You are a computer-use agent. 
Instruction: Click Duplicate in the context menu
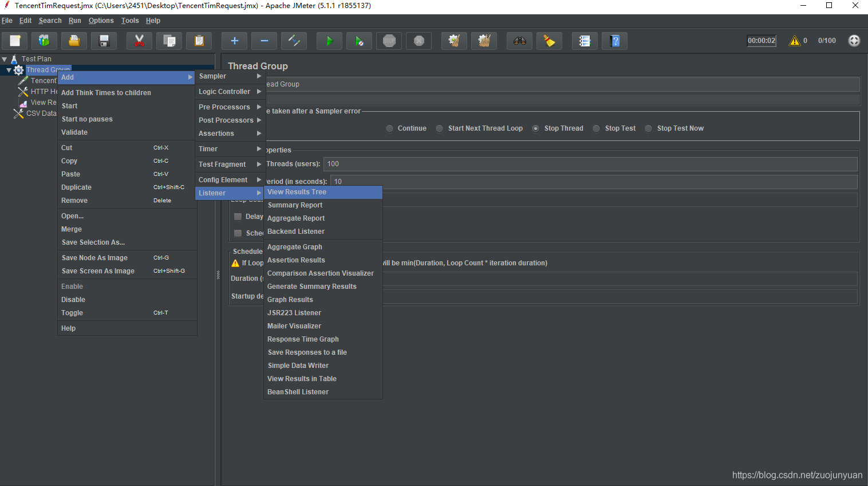tap(127, 187)
